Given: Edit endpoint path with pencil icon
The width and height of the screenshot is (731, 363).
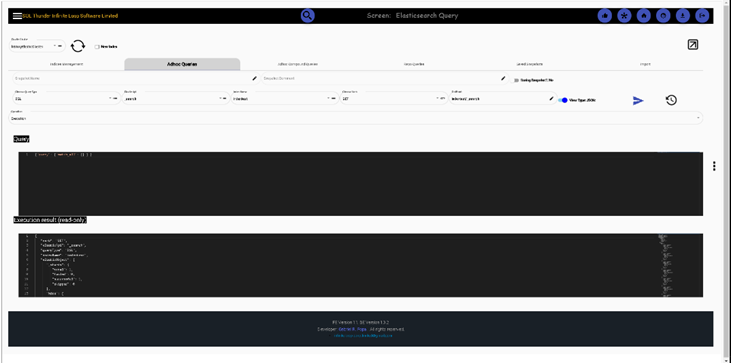Looking at the screenshot, I should click(x=551, y=99).
